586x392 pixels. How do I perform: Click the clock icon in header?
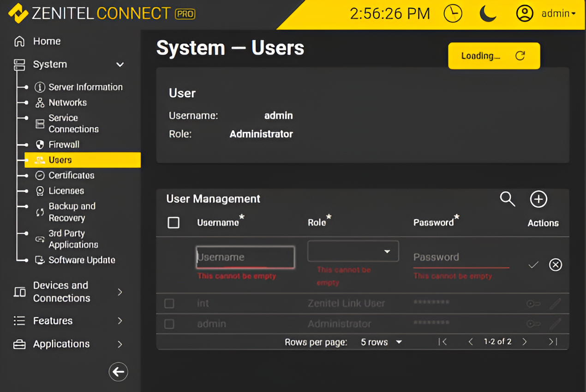pos(453,13)
